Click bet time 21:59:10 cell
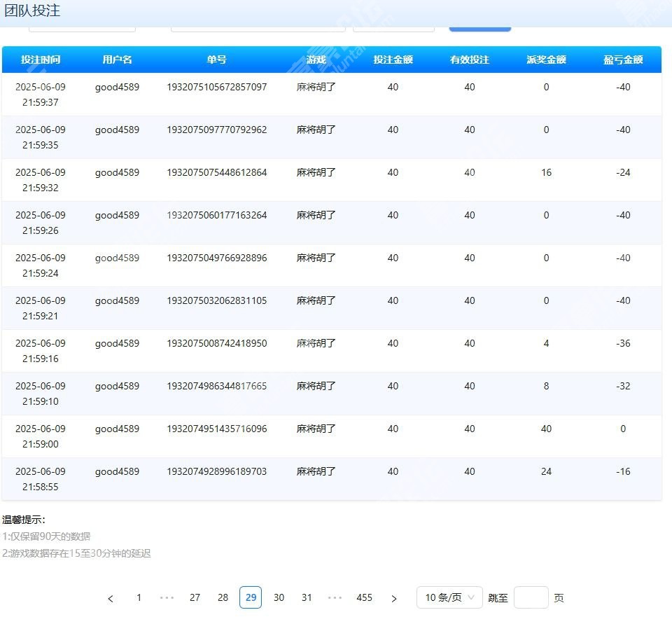The image size is (672, 631). point(41,394)
